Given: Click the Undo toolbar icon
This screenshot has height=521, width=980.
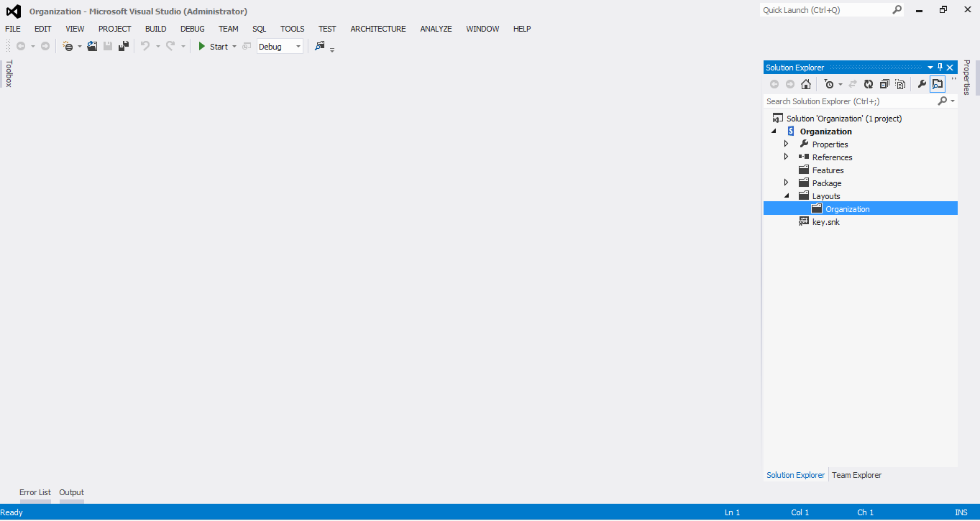Looking at the screenshot, I should coord(146,46).
